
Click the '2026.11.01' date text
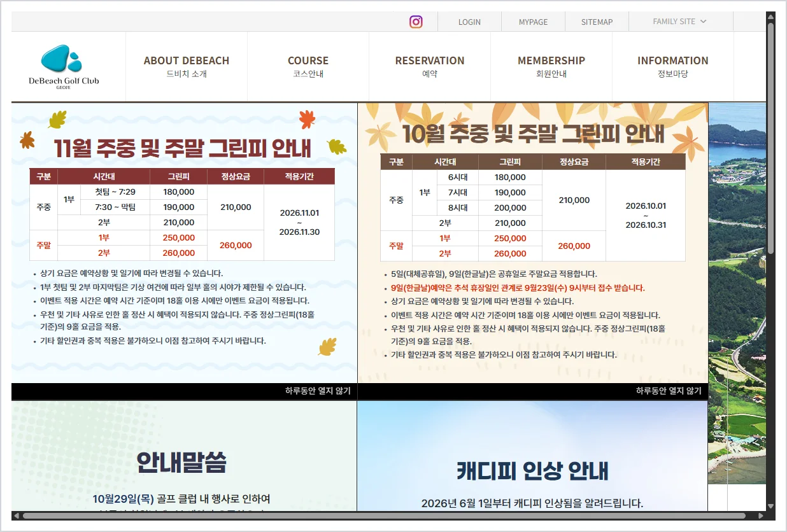299,213
